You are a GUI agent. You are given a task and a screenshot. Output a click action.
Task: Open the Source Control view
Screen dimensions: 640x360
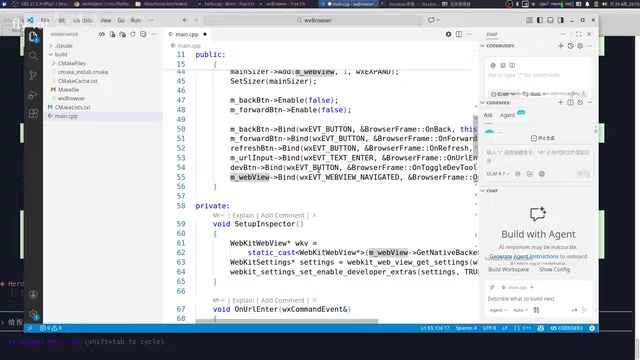click(33, 75)
